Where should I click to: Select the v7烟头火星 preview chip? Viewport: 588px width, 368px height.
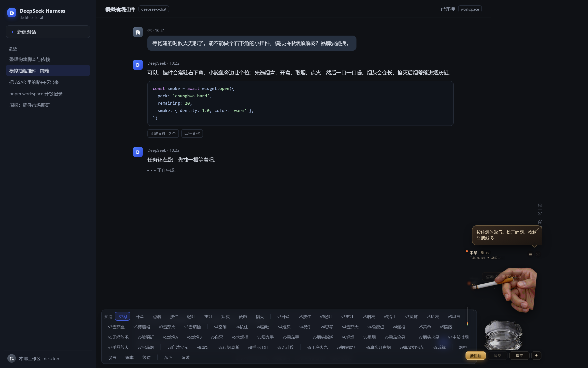[429, 337]
